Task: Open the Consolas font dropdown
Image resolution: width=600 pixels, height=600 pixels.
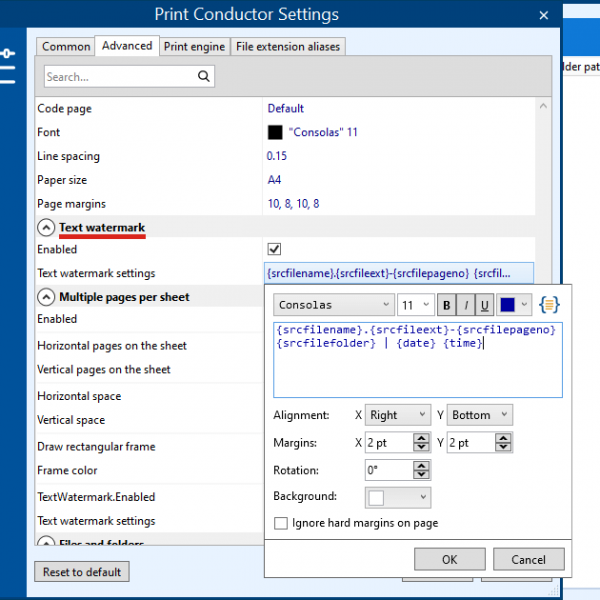Action: click(x=333, y=305)
